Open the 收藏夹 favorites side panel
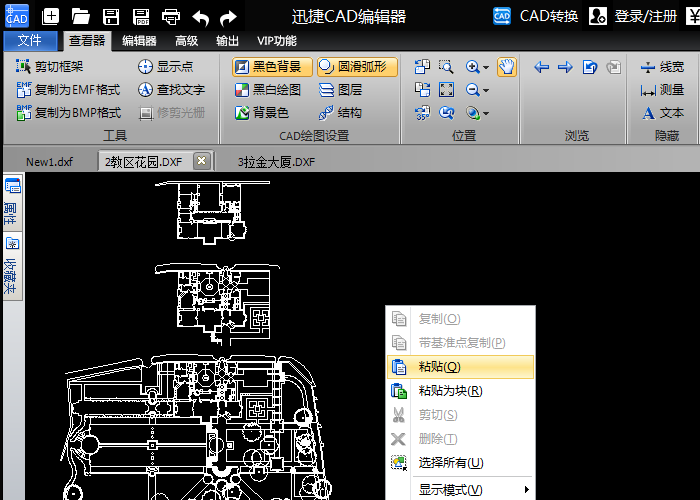This screenshot has width=700, height=500. coord(12,267)
